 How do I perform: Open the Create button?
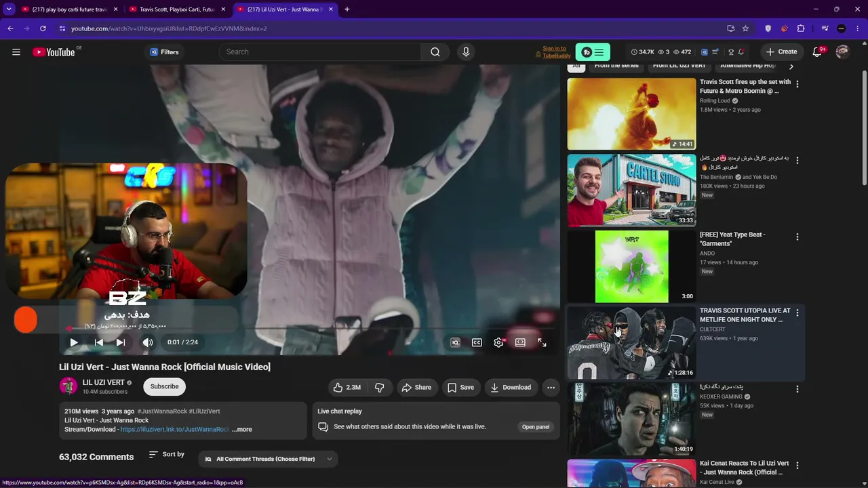[x=781, y=52]
